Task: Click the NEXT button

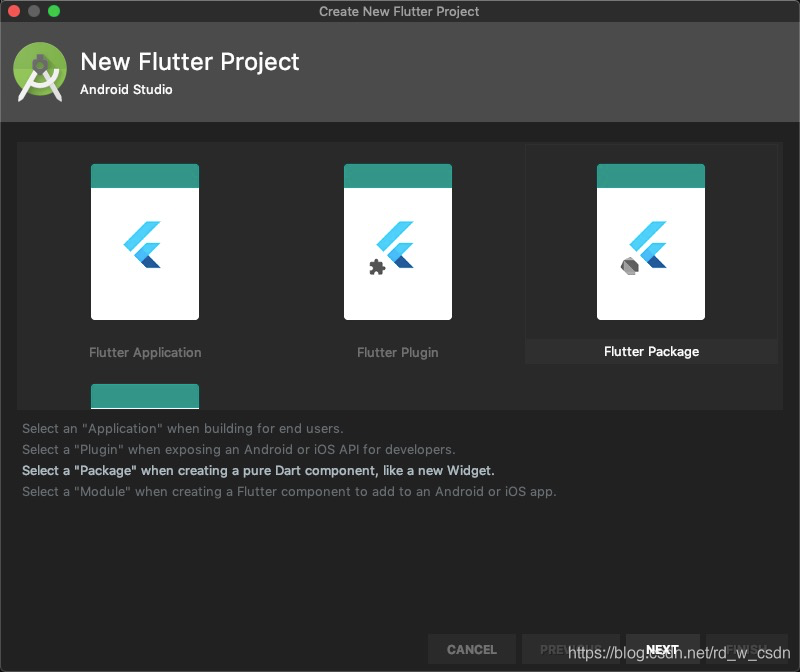Action: (663, 648)
